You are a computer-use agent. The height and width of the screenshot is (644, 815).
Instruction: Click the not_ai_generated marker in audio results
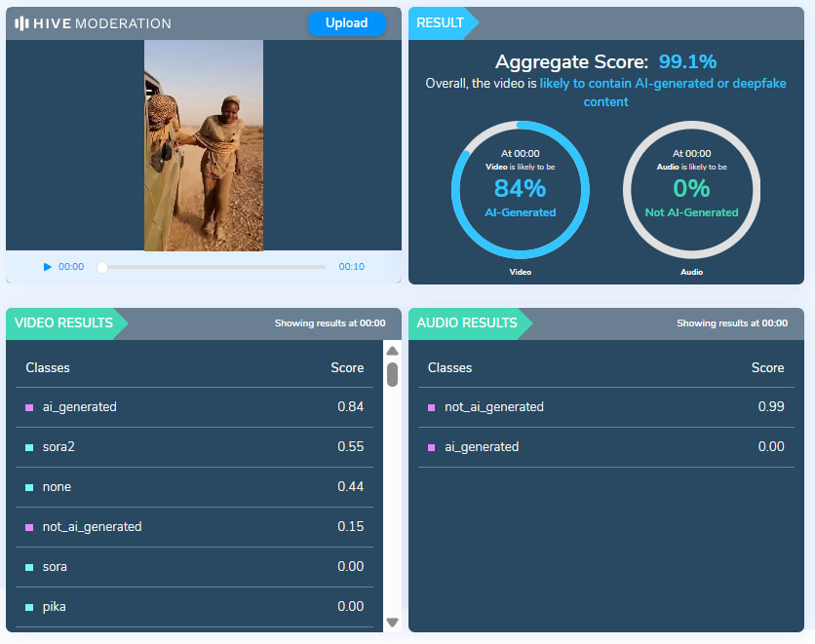click(x=432, y=407)
